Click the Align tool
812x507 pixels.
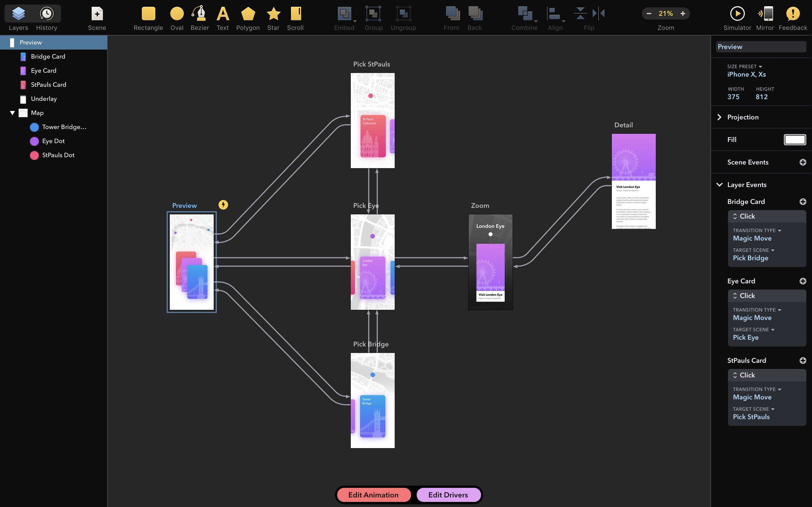554,17
